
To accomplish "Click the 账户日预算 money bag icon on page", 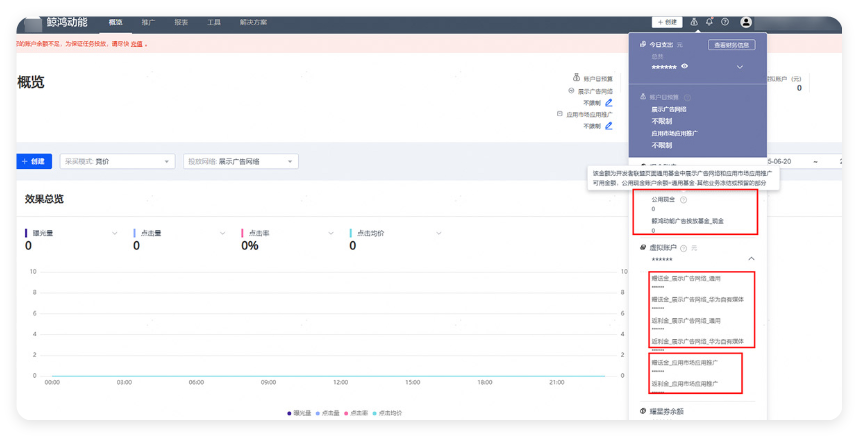I will tap(576, 78).
